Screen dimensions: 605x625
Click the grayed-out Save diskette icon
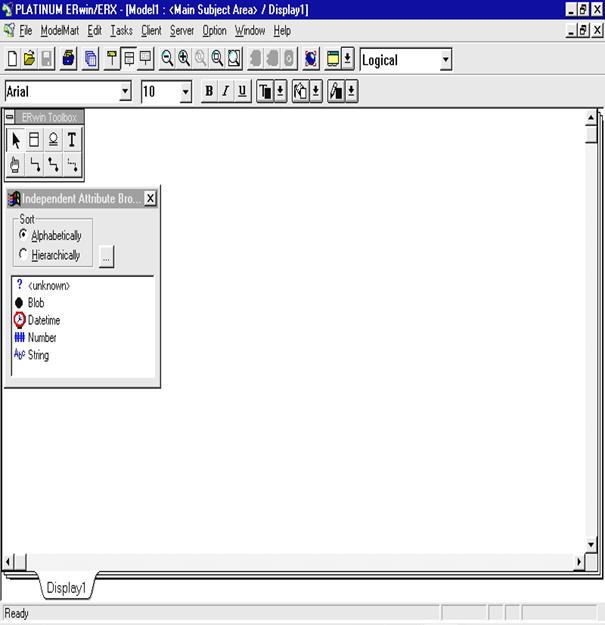[x=46, y=59]
